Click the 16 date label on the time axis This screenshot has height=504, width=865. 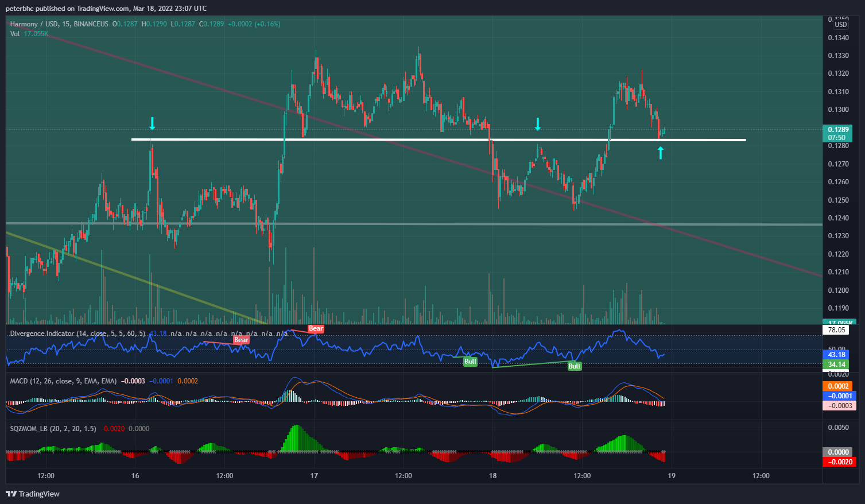tap(135, 476)
